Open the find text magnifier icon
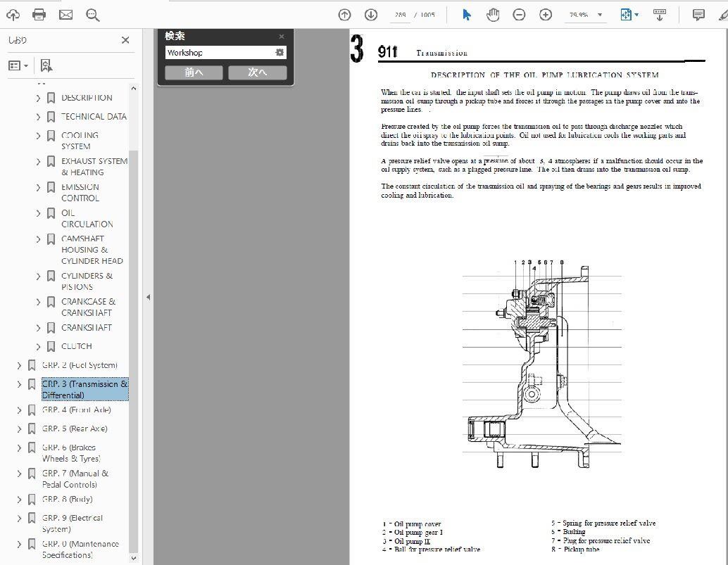Viewport: 728px width, 565px height. point(92,15)
